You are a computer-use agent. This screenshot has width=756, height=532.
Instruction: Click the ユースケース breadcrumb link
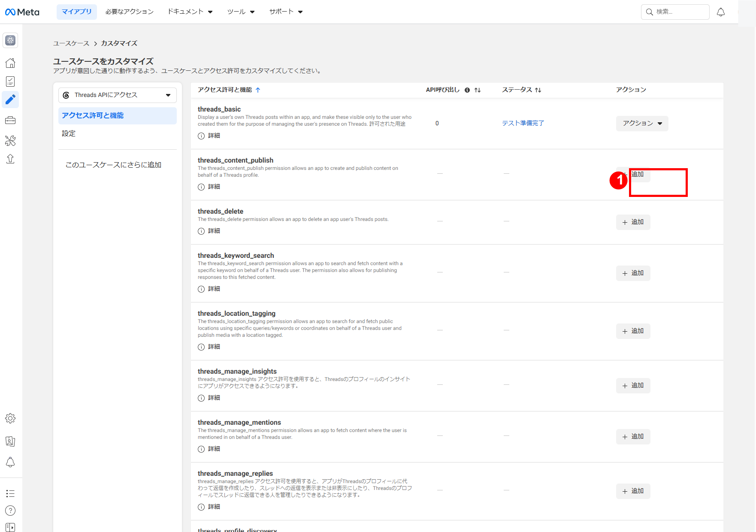(71, 44)
